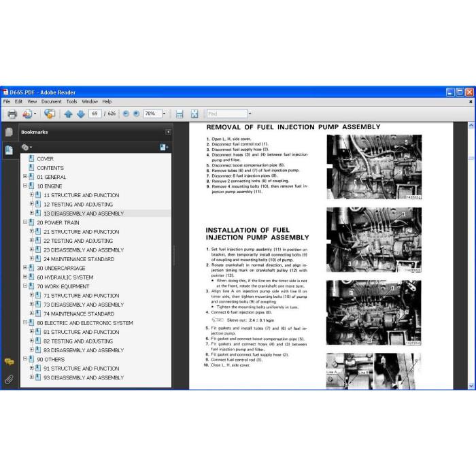The image size is (476, 476).
Task: Select the 24 MAINTENANCE STANDARD bookmark
Action: [x=79, y=259]
